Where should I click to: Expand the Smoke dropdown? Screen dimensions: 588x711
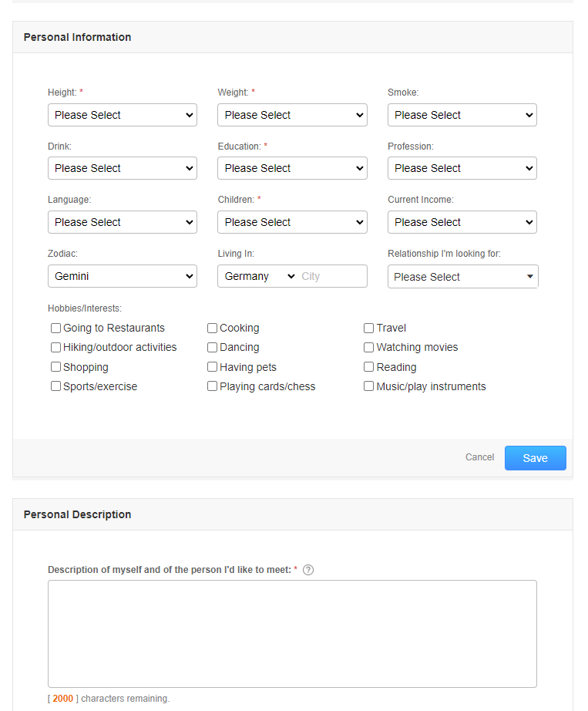[x=462, y=114]
